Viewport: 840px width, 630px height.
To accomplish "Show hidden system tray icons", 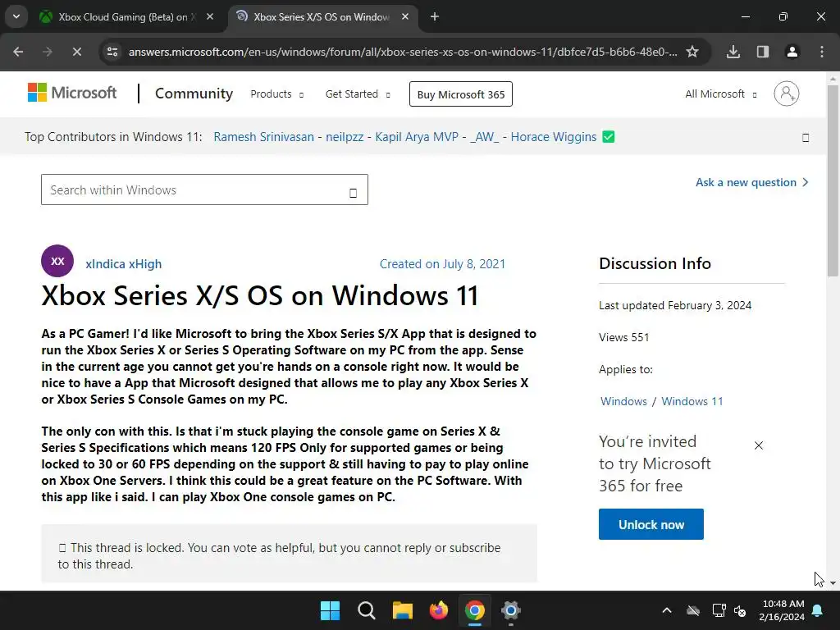I will coord(667,610).
